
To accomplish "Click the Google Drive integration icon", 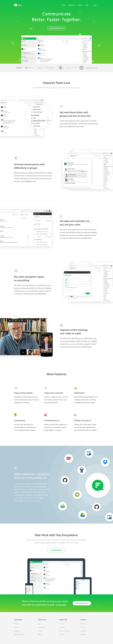I will [x=82, y=515].
